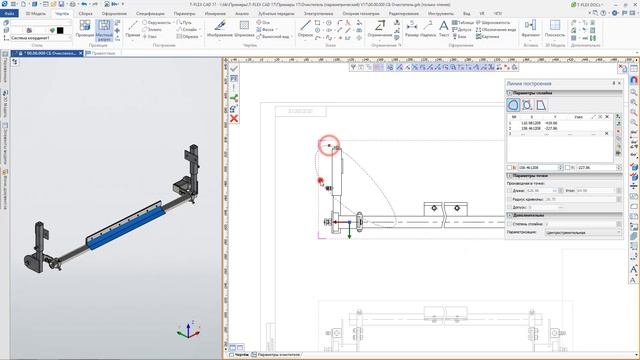Expand the Обрезка dropdown arrow
This screenshot has width=640, height=360.
201,36
